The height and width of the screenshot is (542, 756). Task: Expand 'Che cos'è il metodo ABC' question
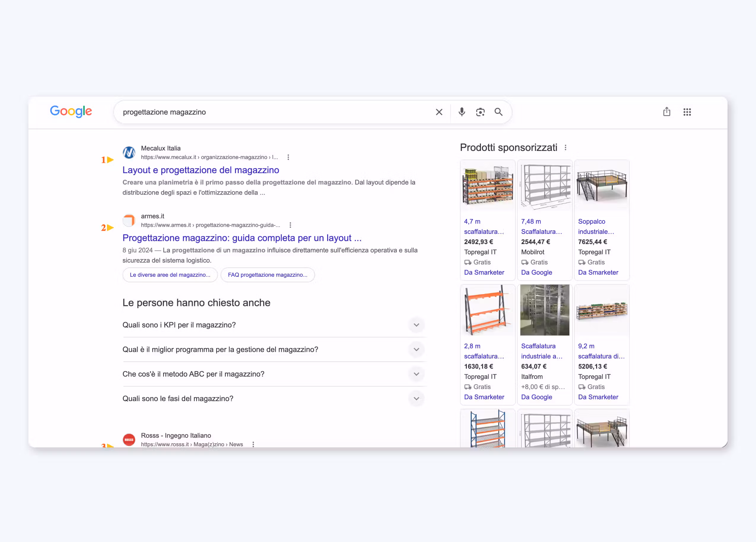275,374
